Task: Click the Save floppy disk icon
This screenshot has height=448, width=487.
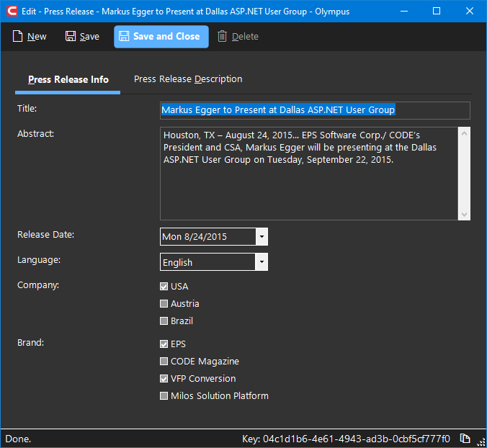Action: (71, 36)
